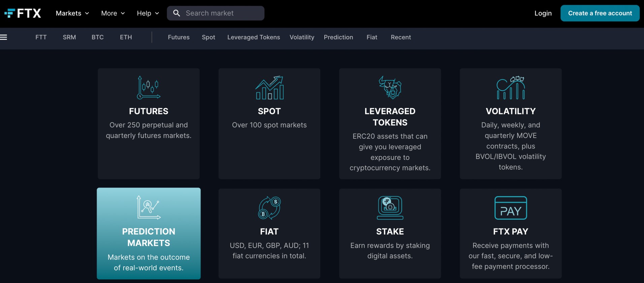Click the FTX PAY card title
This screenshot has height=283, width=644.
coord(511,232)
